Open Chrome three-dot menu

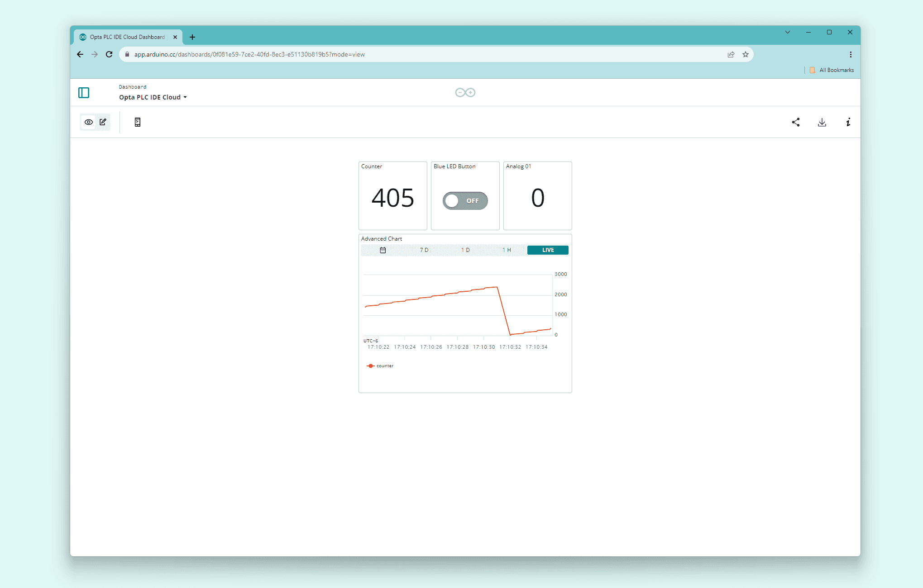(x=851, y=54)
